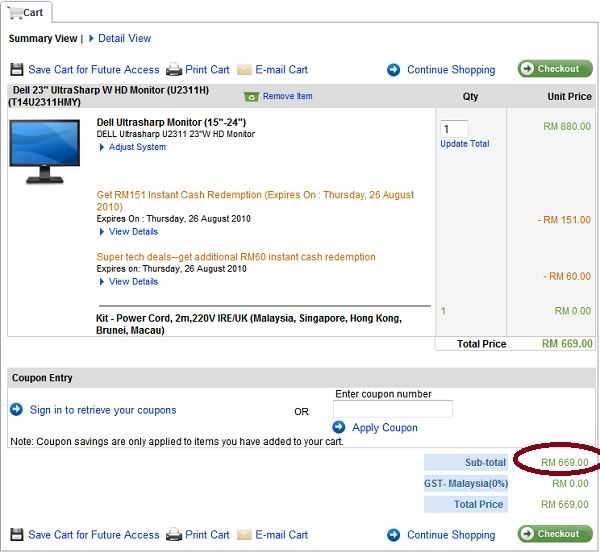Switch to Detail View
The width and height of the screenshot is (600, 553).
click(x=124, y=38)
